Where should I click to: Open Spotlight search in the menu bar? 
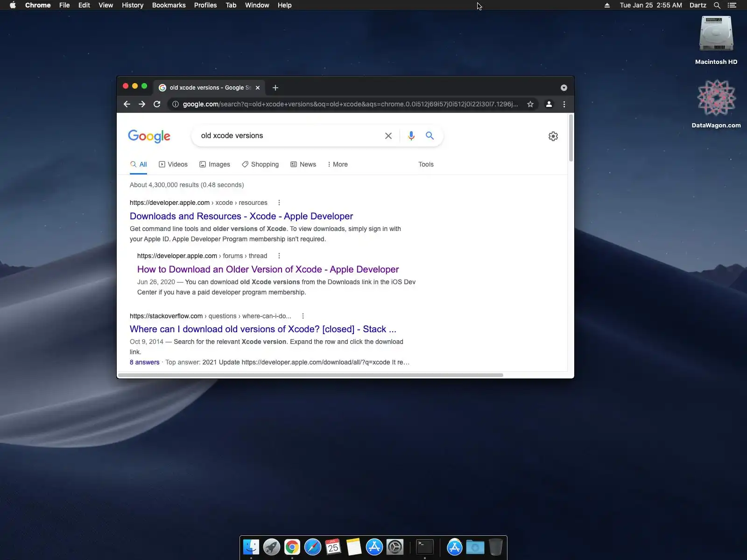click(x=717, y=6)
